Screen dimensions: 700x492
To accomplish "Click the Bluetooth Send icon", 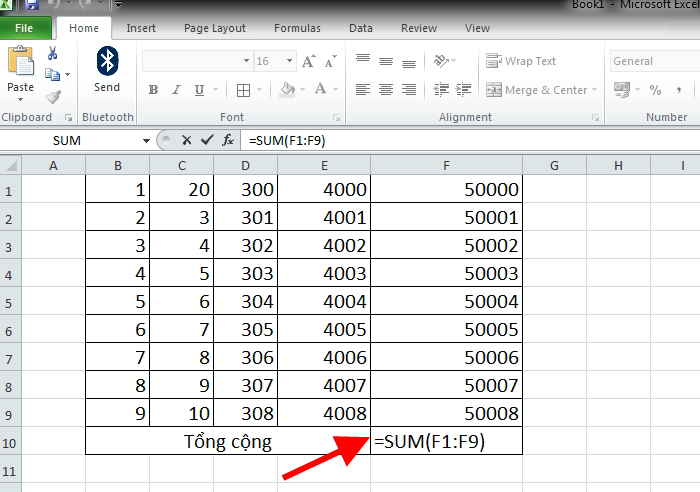I will (x=107, y=61).
